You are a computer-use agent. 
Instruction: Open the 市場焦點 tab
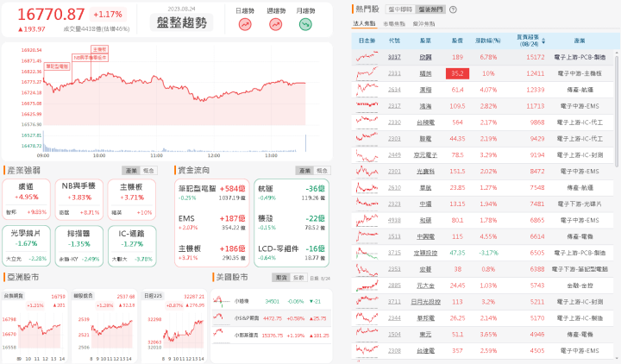pyautogui.click(x=394, y=24)
